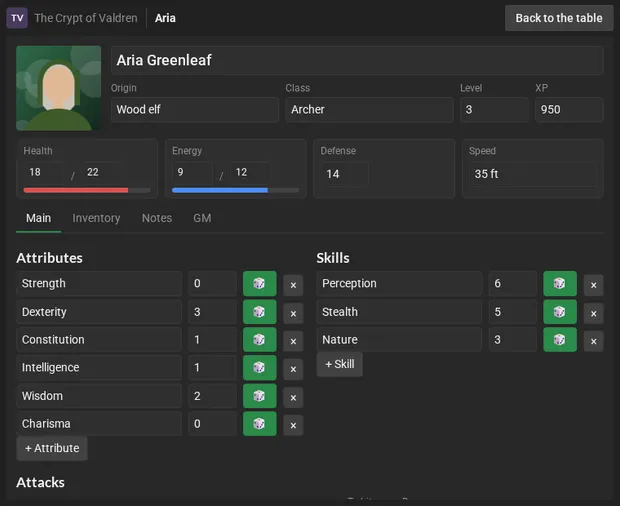Add a new attribute
The image size is (620, 506).
click(x=52, y=448)
